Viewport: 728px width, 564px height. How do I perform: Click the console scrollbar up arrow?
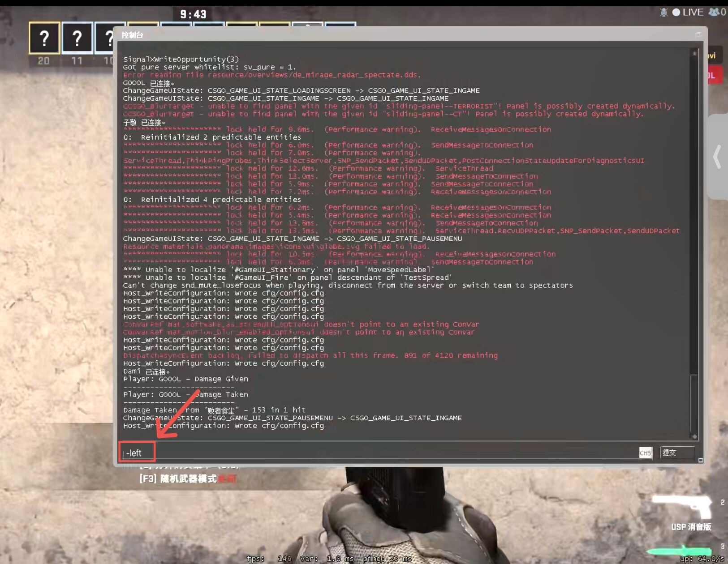pos(694,53)
